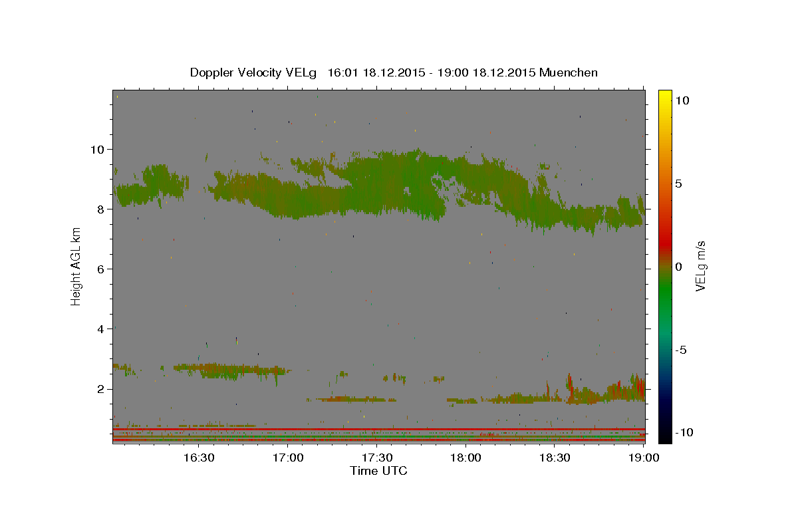Image resolution: width=798 pixels, height=532 pixels.
Task: Click the height axis value 2
Action: point(102,389)
